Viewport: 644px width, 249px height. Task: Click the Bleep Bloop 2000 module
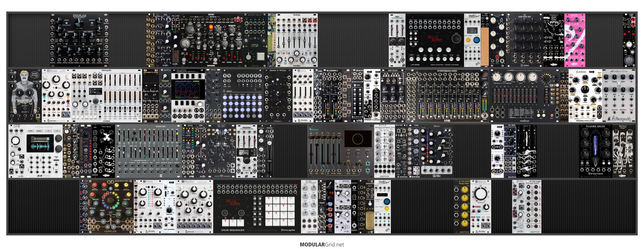tap(25, 96)
